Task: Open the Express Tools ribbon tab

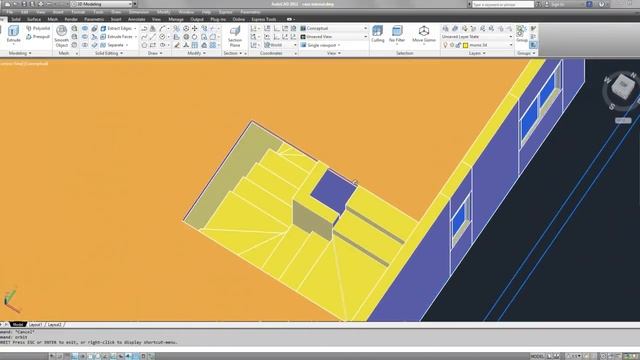Action: click(x=264, y=19)
